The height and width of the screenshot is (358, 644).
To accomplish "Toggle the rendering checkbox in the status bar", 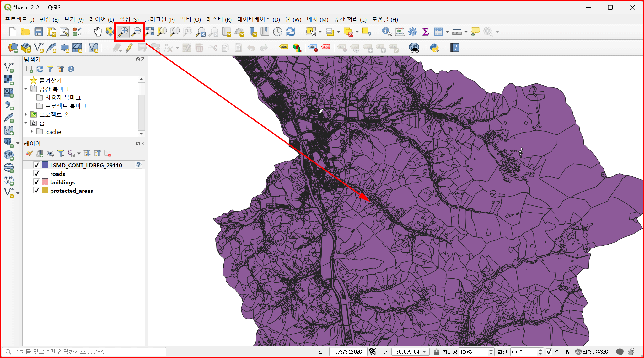I will [549, 352].
